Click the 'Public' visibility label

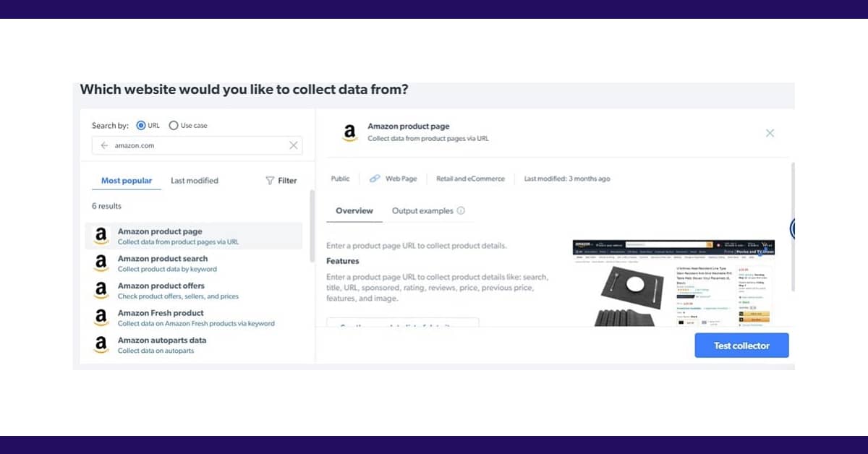click(x=340, y=179)
